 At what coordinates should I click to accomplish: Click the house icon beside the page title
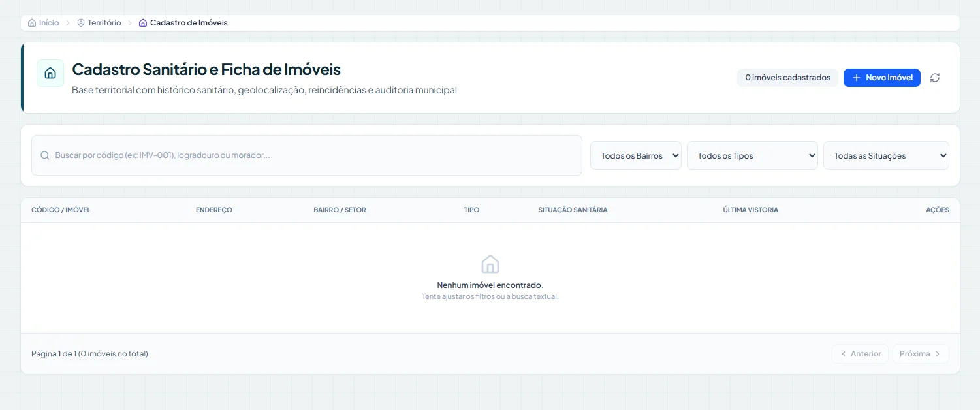coord(50,73)
